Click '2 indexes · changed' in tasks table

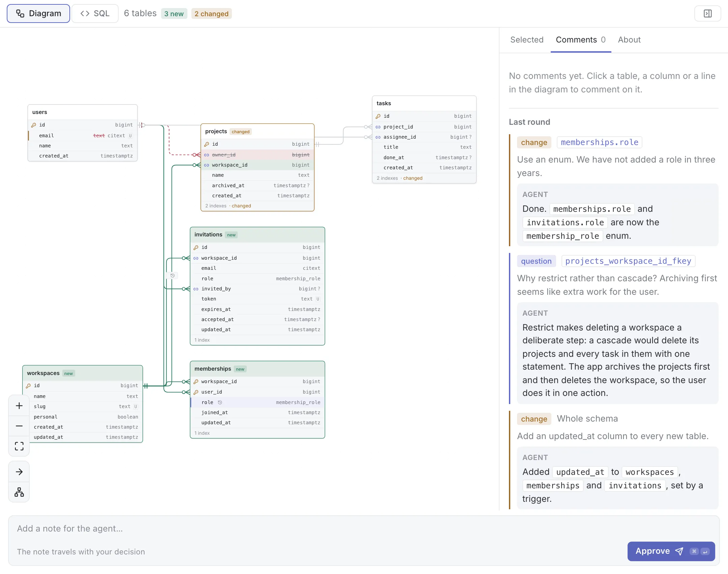tap(399, 178)
